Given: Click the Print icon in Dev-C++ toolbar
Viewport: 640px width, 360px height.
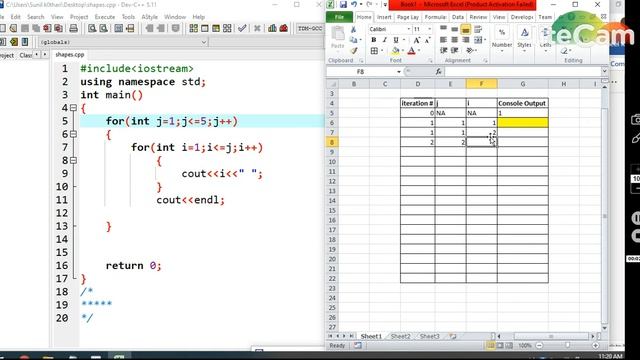Looking at the screenshot, I should (x=73, y=28).
